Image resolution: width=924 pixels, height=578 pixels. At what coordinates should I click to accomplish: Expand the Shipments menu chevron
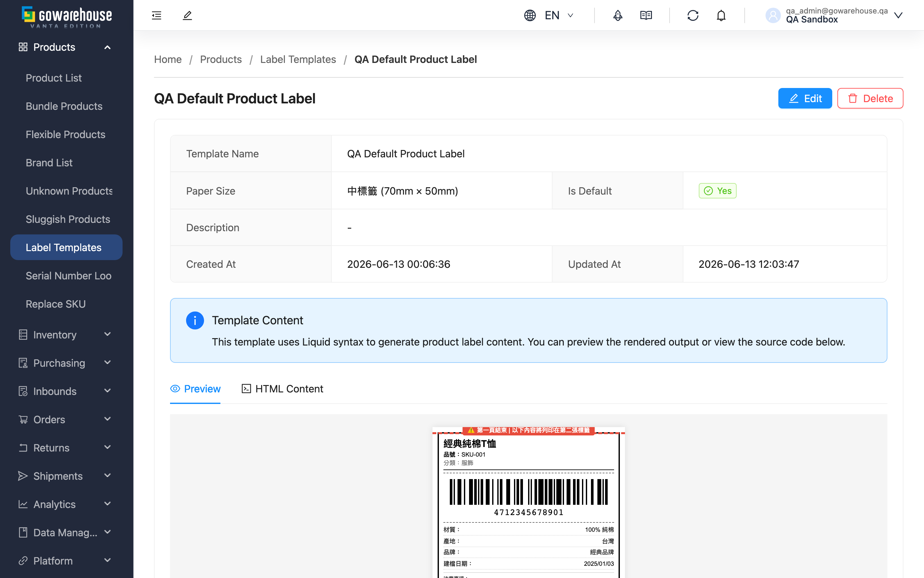[x=108, y=476]
